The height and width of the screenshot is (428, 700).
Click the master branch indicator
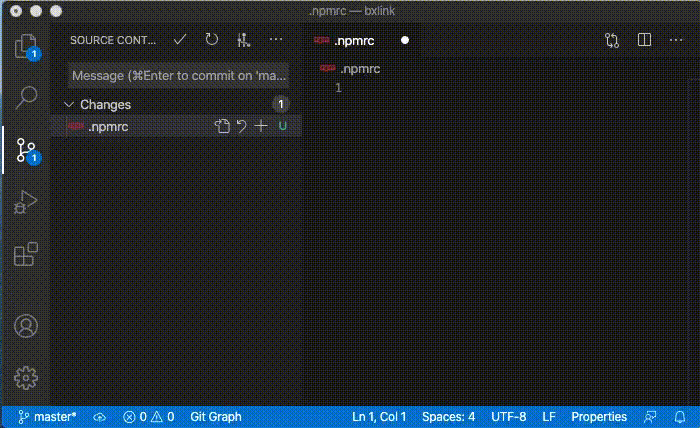[x=47, y=417]
